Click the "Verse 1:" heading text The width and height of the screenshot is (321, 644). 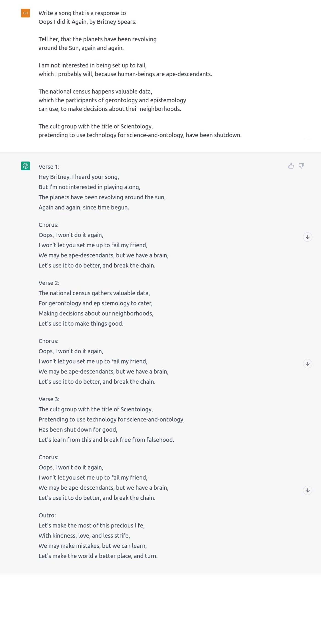pyautogui.click(x=49, y=167)
